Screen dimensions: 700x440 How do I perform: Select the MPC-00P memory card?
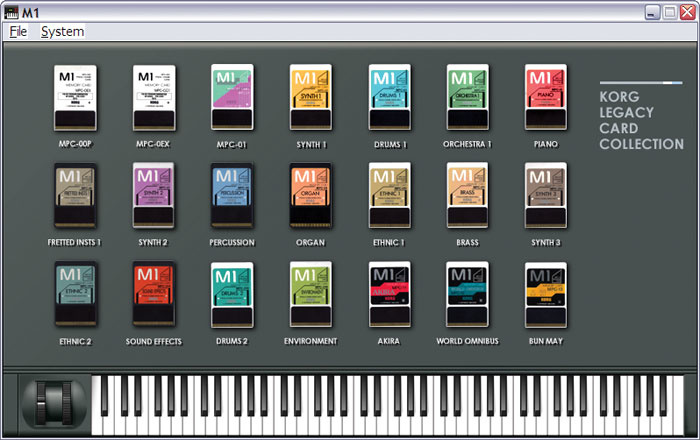75,98
